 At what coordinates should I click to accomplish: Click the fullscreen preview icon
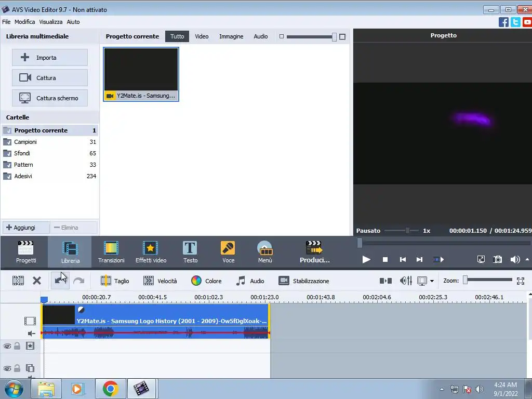point(481,259)
